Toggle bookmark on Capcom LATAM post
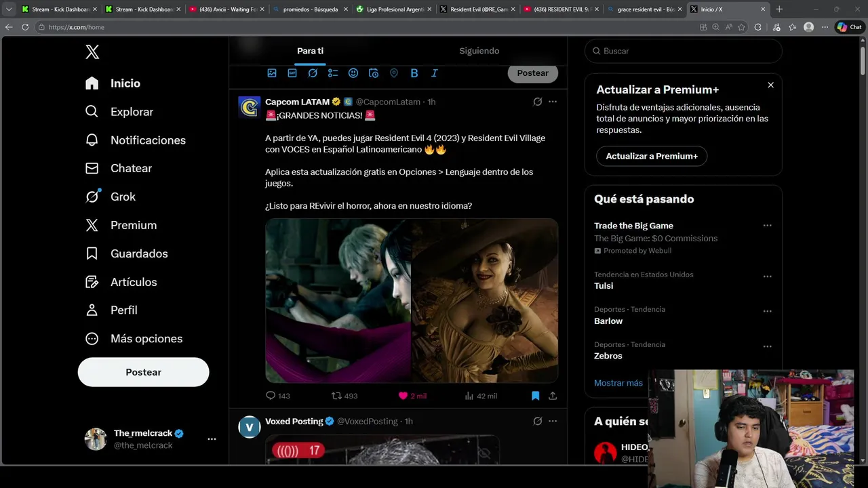Viewport: 868px width, 488px height. click(535, 396)
